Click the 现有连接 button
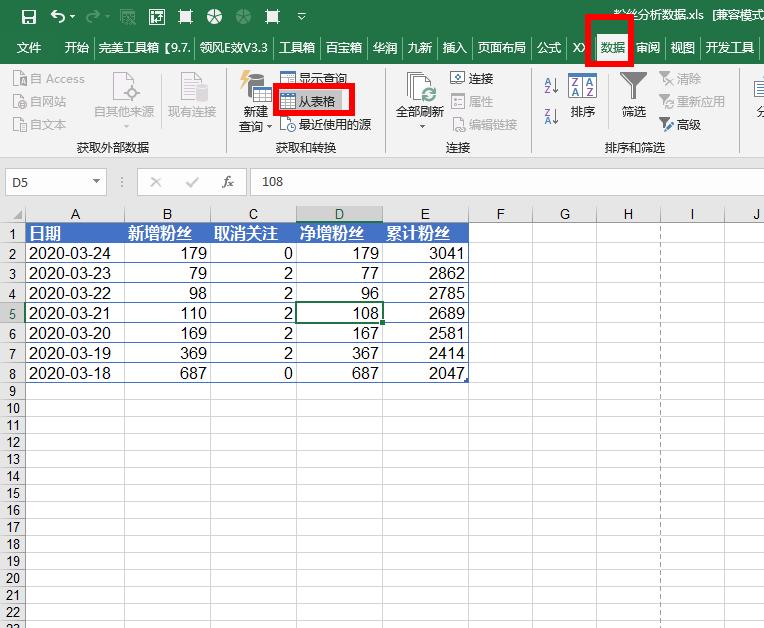The height and width of the screenshot is (628, 764). 192,95
